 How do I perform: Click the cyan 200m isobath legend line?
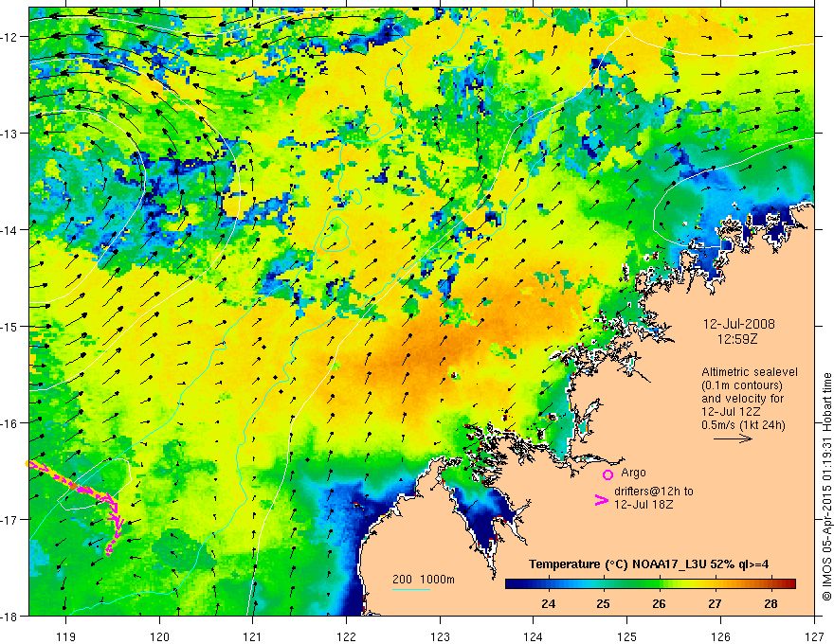(x=411, y=589)
